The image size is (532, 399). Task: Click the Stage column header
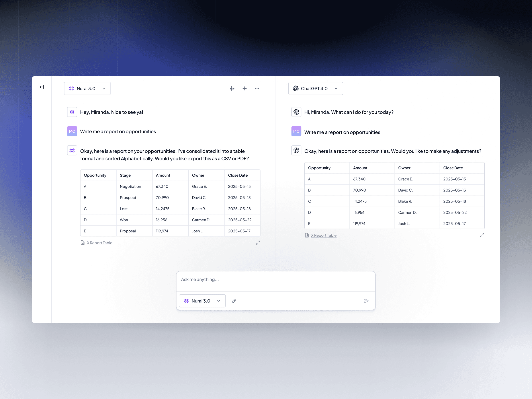coord(125,175)
